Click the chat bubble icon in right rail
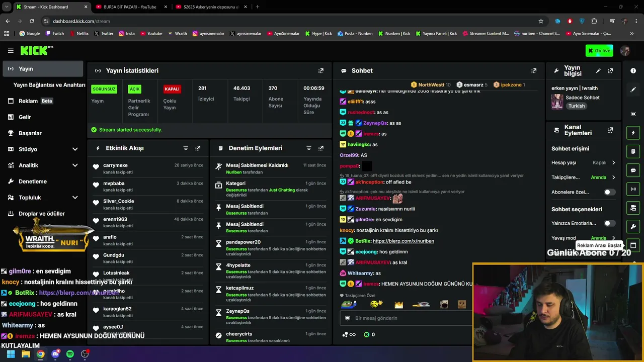The image size is (644, 362). click(x=633, y=170)
